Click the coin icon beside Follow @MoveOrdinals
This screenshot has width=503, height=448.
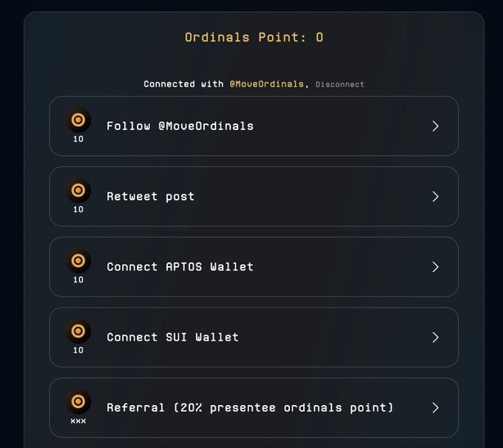[78, 120]
